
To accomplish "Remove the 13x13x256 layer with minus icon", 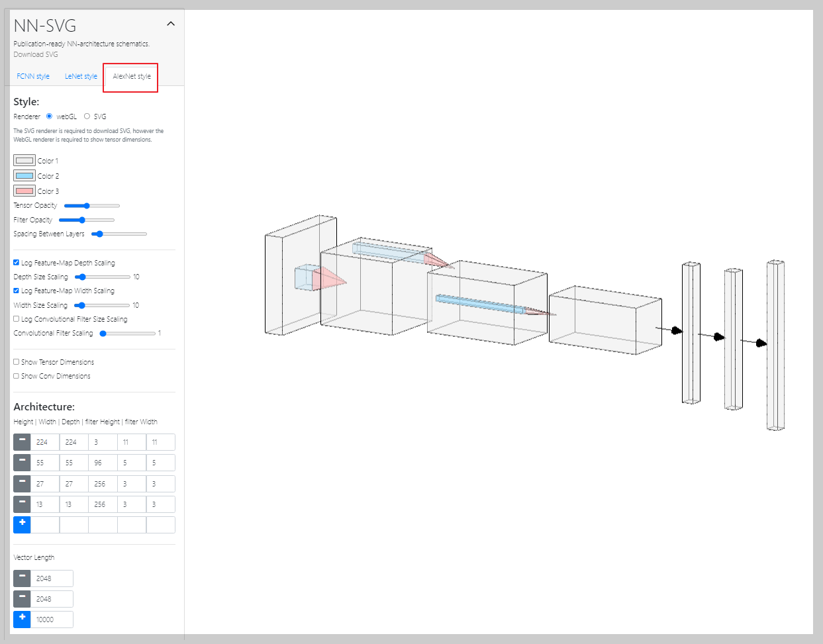I will tap(22, 504).
